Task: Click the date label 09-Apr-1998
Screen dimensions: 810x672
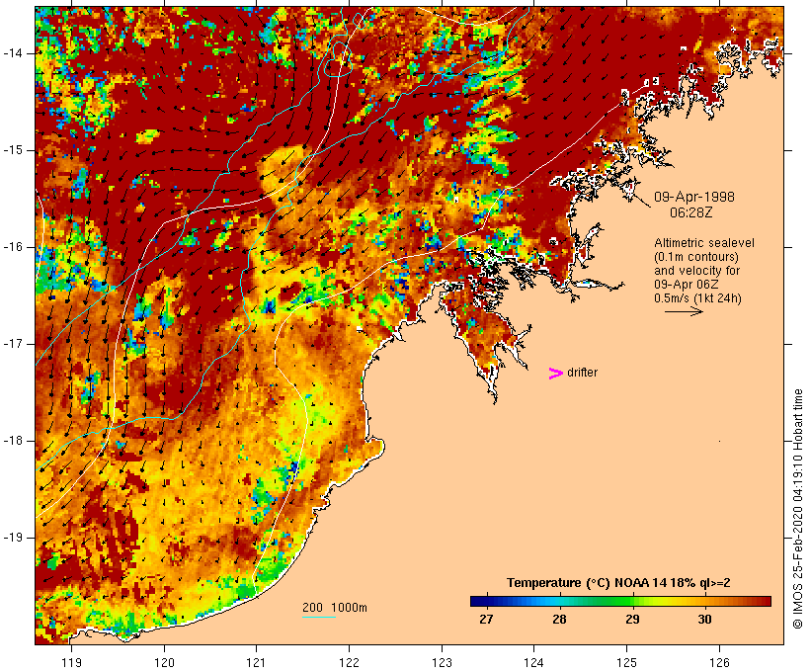Action: pyautogui.click(x=694, y=197)
